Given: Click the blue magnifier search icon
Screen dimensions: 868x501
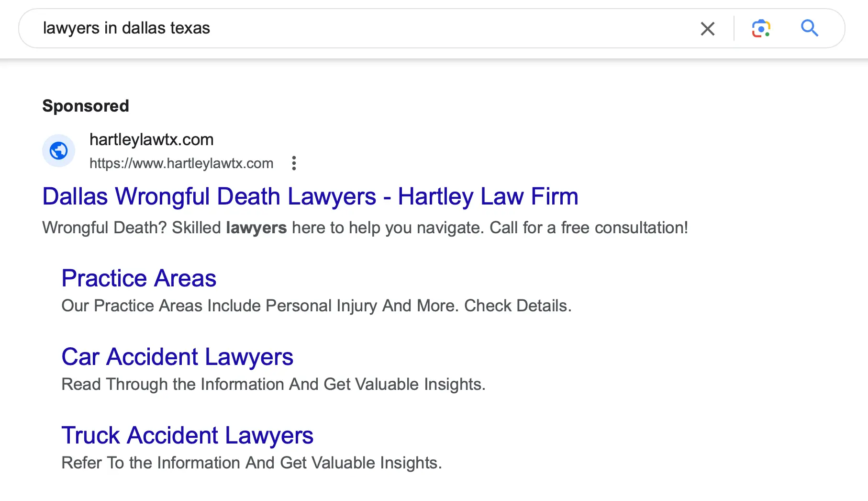Looking at the screenshot, I should [x=810, y=28].
